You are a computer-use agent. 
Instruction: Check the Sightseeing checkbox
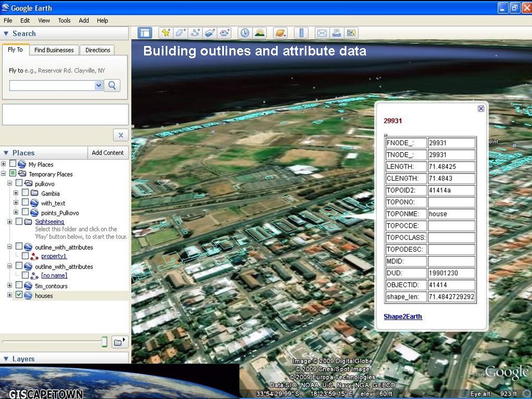(x=19, y=221)
